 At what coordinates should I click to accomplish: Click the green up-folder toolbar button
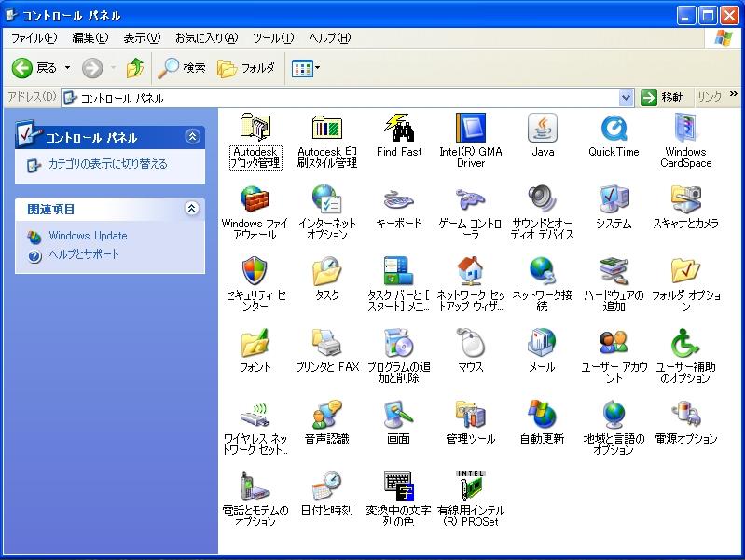click(x=135, y=68)
